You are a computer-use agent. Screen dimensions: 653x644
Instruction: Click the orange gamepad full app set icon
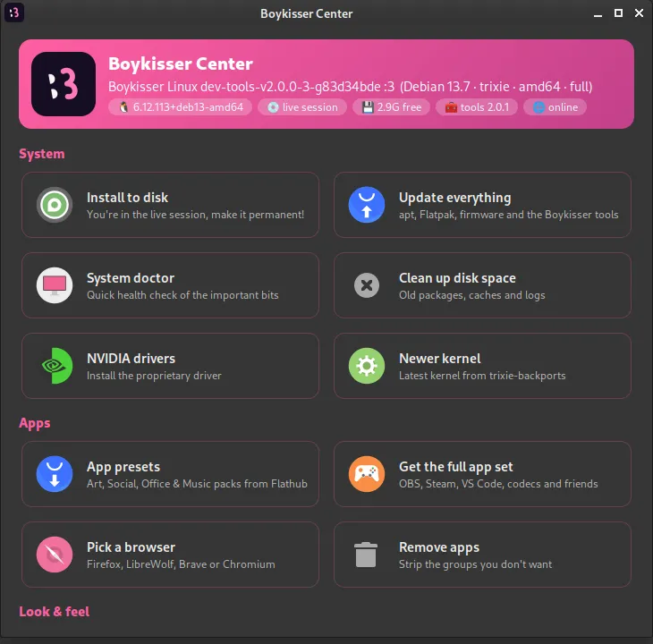(x=367, y=474)
